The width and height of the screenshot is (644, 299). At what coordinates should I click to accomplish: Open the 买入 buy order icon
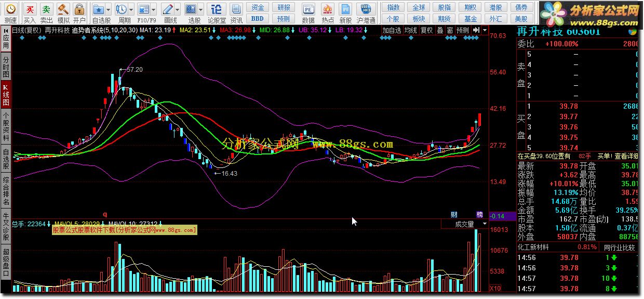tap(30, 9)
